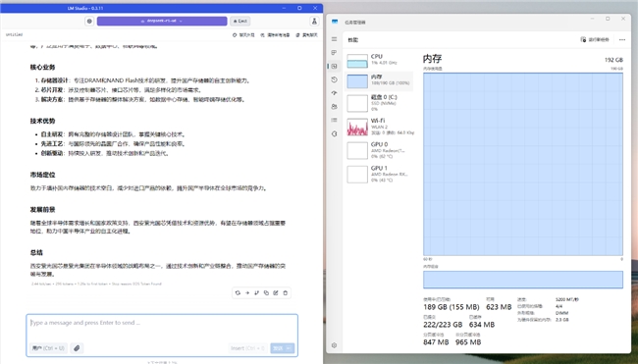The width and height of the screenshot is (638, 364).
Task: Open the Processes page in Task Manager
Action: click(x=334, y=53)
